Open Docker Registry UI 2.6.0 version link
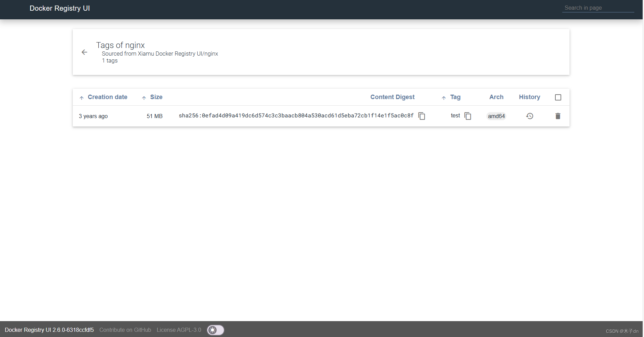The image size is (644, 337). (x=49, y=330)
